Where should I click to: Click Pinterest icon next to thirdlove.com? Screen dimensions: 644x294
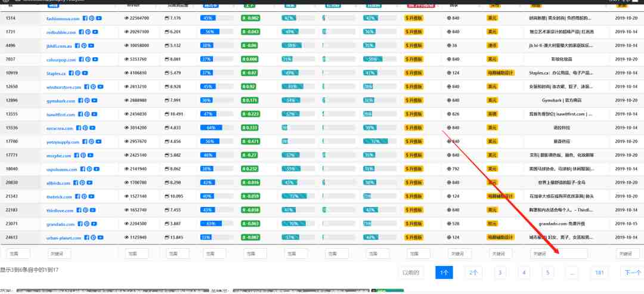[x=84, y=210]
